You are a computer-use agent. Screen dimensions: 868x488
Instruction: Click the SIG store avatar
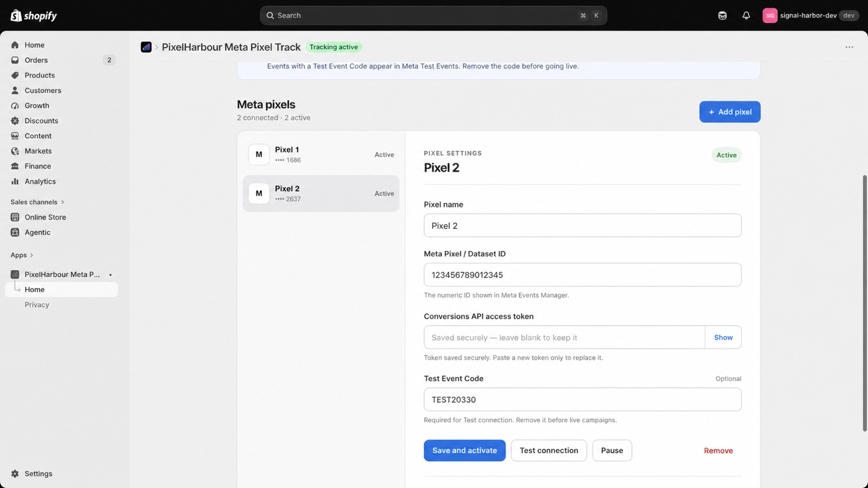770,16
